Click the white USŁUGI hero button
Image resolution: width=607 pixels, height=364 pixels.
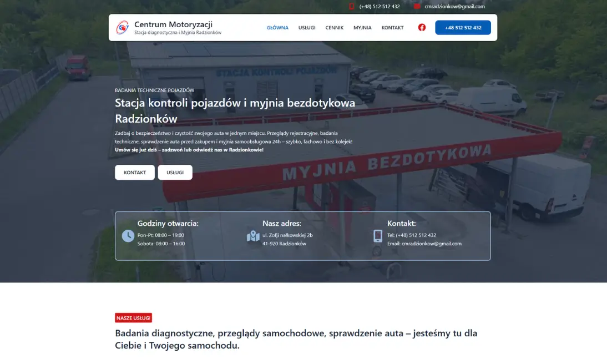175,173
